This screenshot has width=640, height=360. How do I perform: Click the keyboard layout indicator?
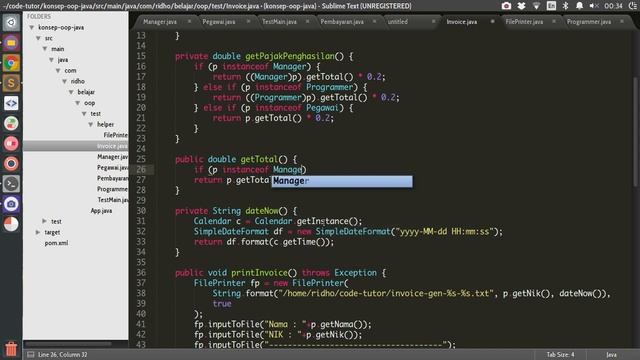pyautogui.click(x=551, y=6)
